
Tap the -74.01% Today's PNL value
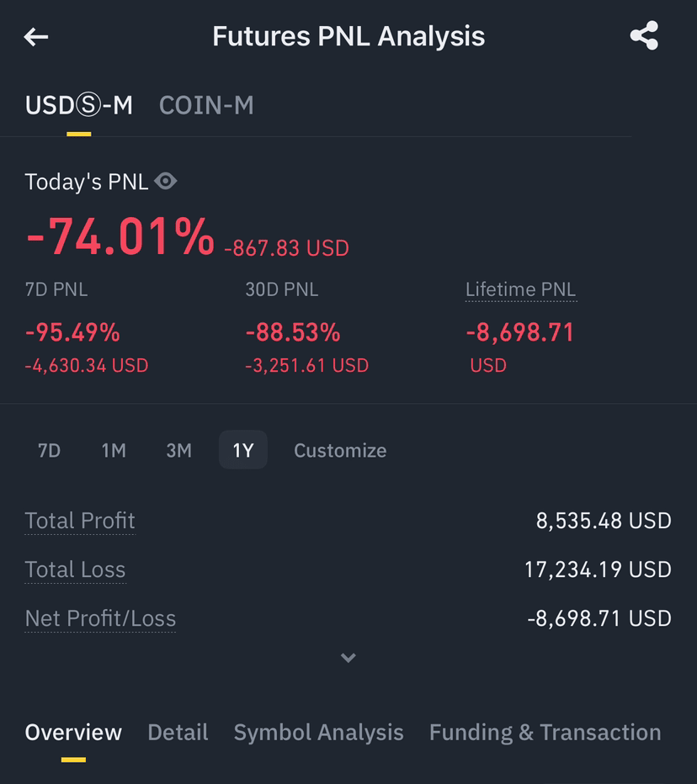pos(120,236)
